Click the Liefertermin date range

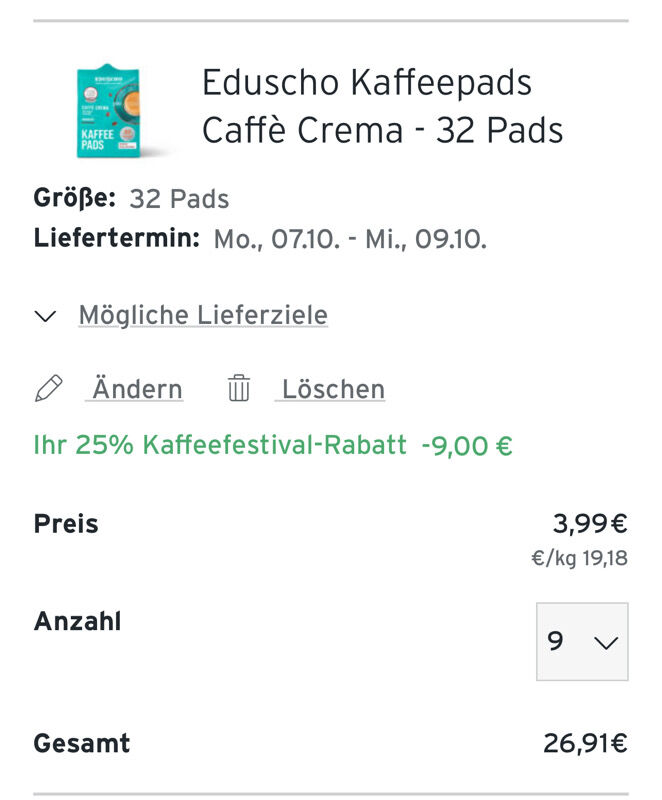point(350,239)
